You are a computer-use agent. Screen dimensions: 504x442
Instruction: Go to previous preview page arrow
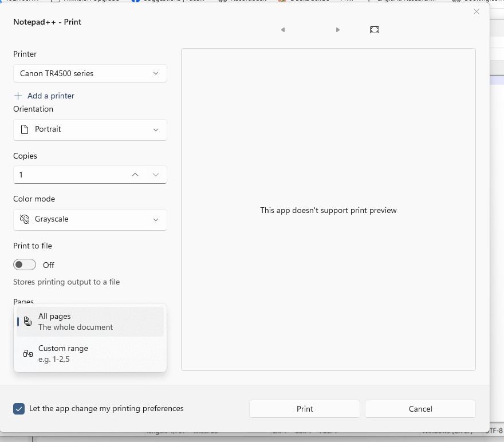click(x=283, y=30)
